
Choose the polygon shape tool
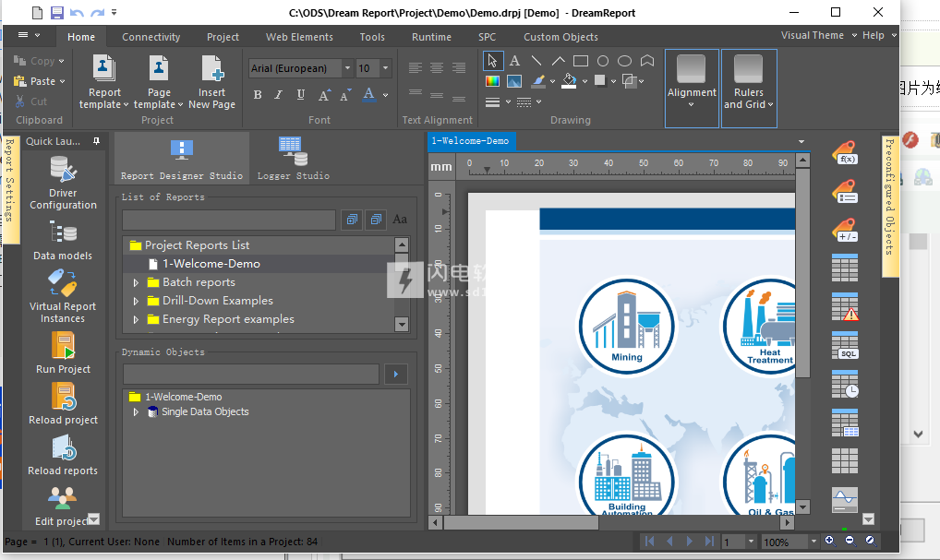click(x=647, y=61)
